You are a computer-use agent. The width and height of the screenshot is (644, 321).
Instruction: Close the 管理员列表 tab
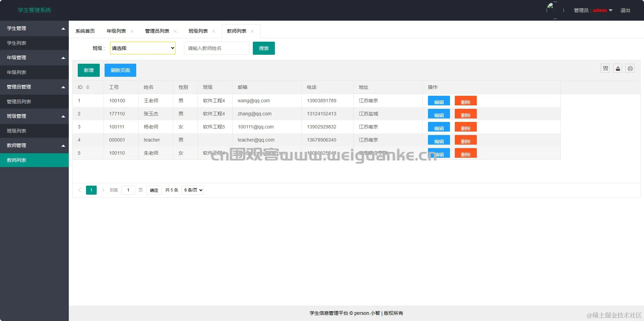pyautogui.click(x=175, y=31)
